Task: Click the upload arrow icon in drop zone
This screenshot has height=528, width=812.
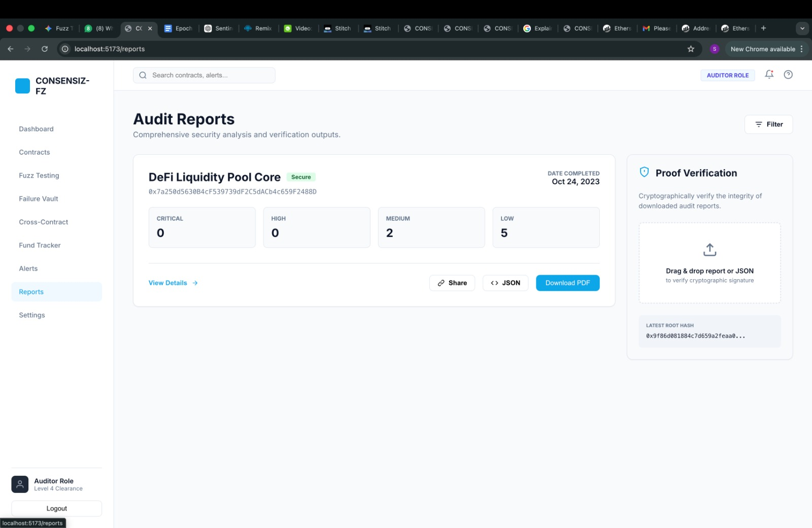Action: coord(709,250)
